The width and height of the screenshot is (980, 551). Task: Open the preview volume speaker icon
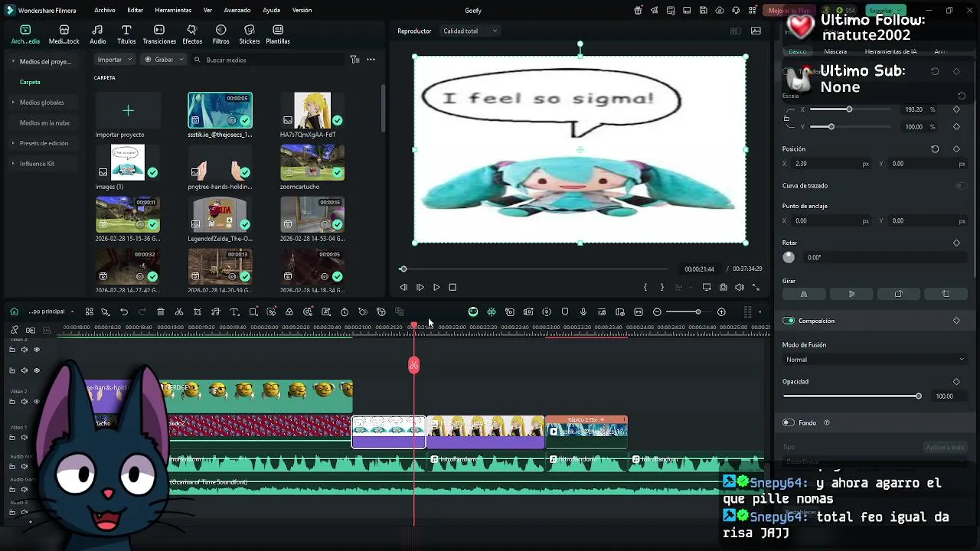(740, 288)
